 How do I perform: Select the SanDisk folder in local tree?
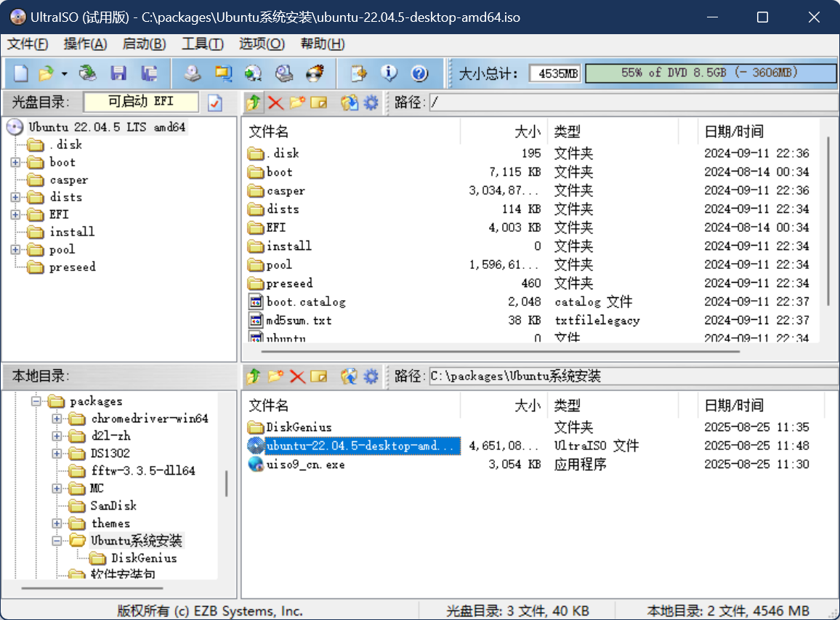pyautogui.click(x=113, y=506)
